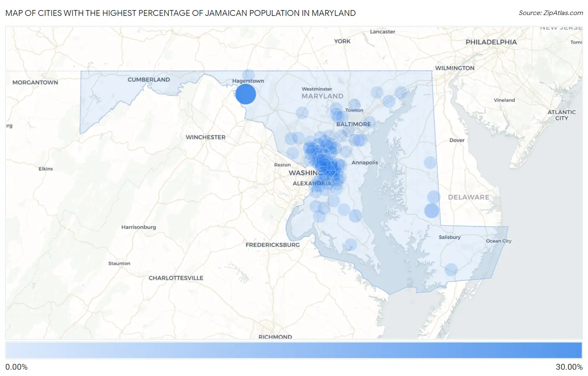Click the Hagerstown map label

[x=248, y=81]
